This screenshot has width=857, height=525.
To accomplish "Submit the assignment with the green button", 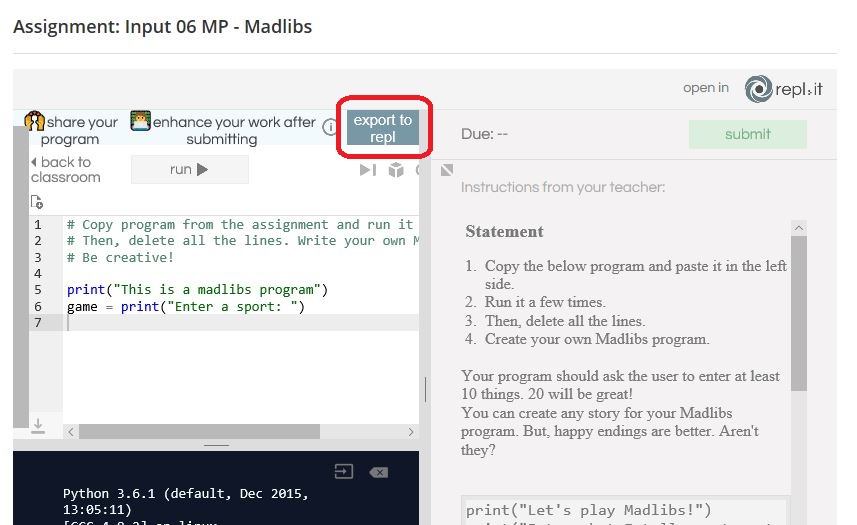I will click(747, 134).
